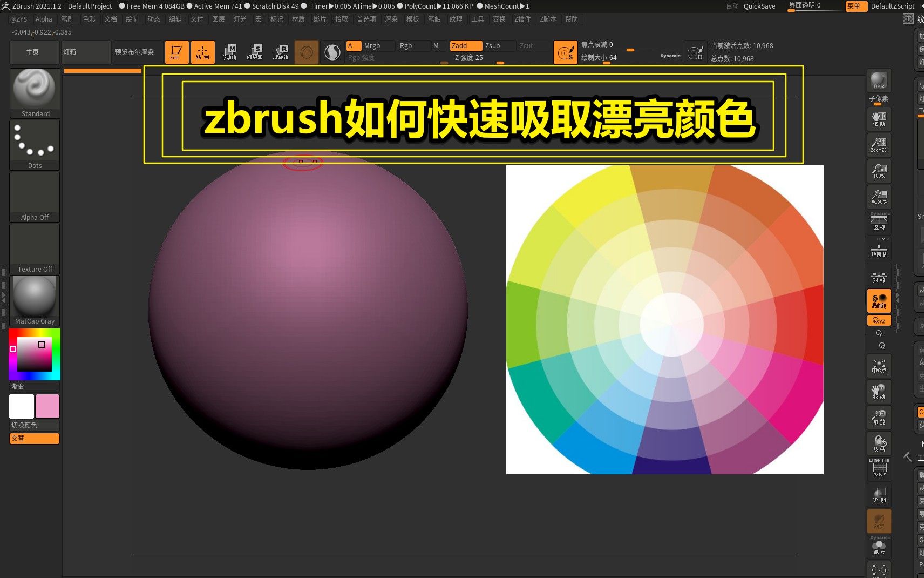Select the Rotate 旋转轴 tool

point(281,52)
